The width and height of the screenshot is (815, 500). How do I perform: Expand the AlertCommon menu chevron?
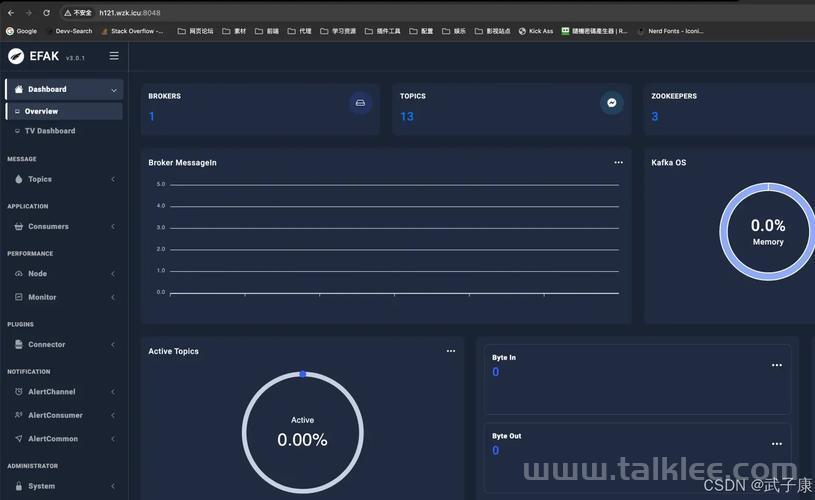pyautogui.click(x=113, y=439)
